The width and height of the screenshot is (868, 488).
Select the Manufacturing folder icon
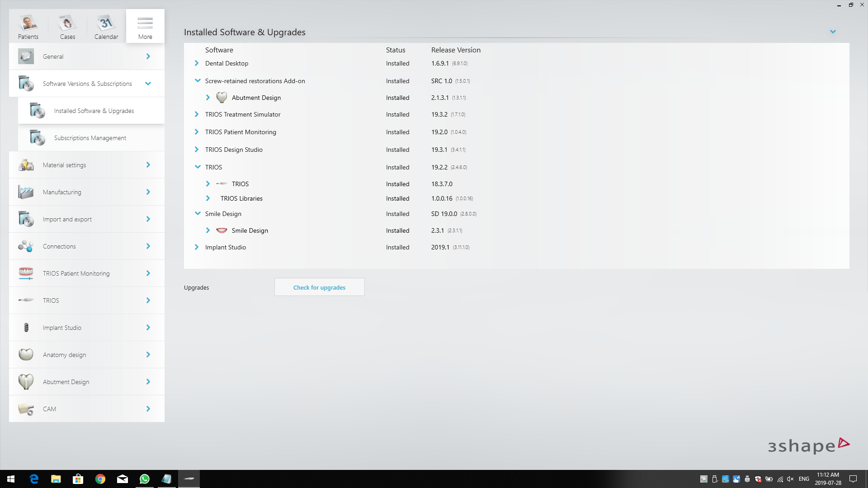(26, 192)
